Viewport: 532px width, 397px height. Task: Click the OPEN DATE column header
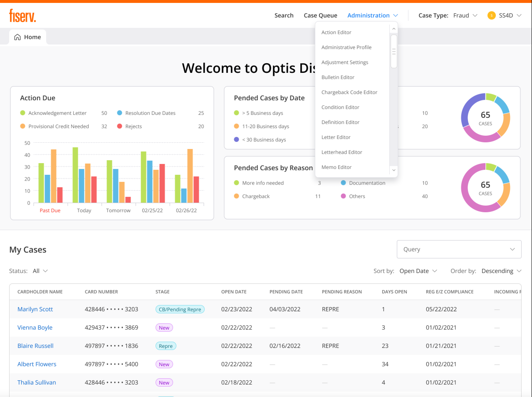(x=234, y=292)
